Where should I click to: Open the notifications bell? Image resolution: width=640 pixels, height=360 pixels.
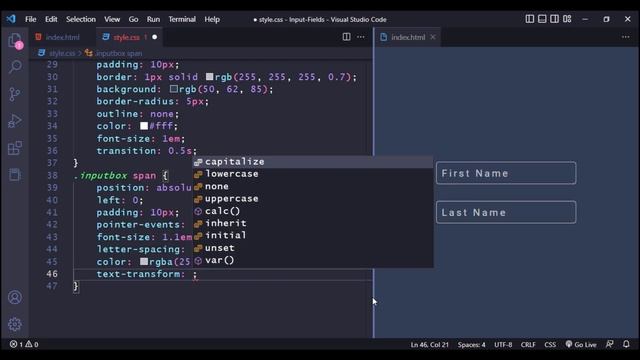click(626, 344)
